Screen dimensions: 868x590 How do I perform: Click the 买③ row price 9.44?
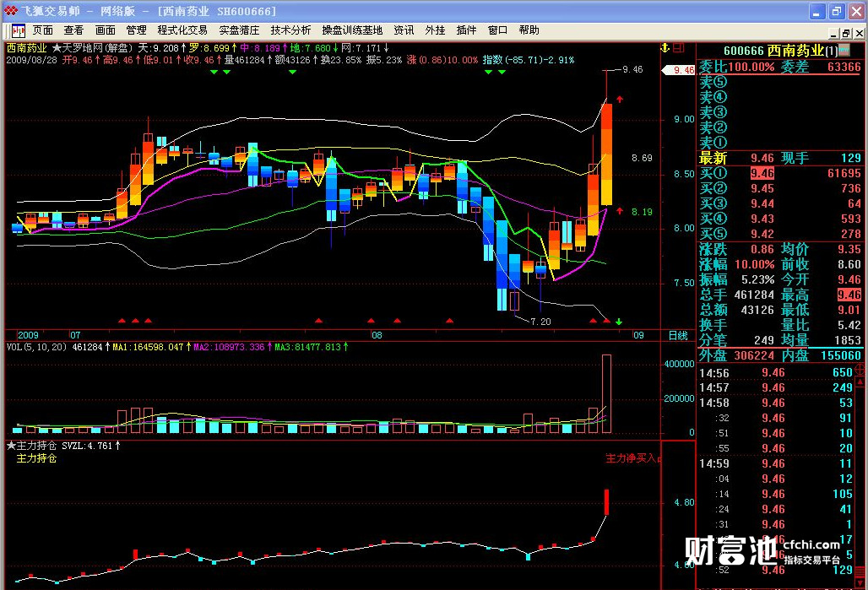coord(762,203)
